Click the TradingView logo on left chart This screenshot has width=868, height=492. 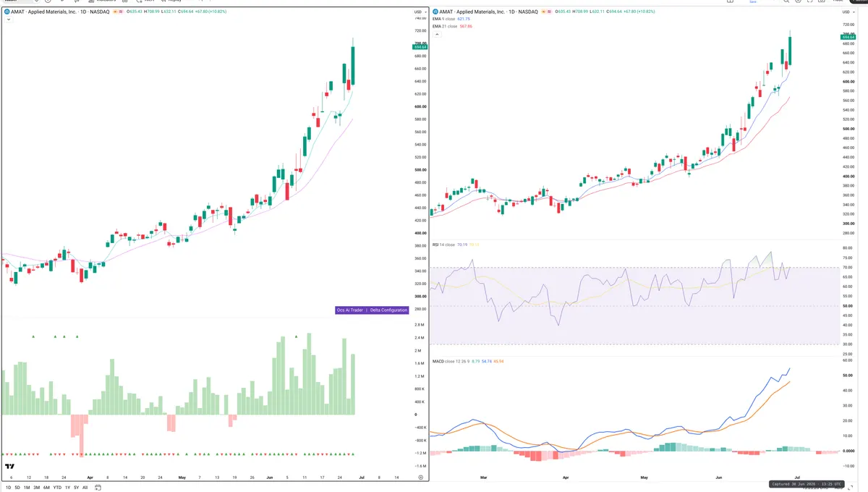[x=10, y=467]
